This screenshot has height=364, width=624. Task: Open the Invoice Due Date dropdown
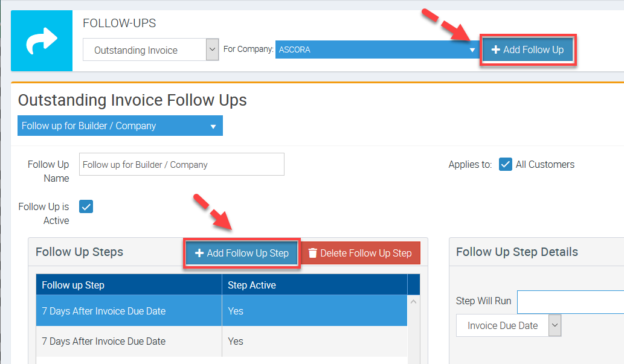point(555,325)
